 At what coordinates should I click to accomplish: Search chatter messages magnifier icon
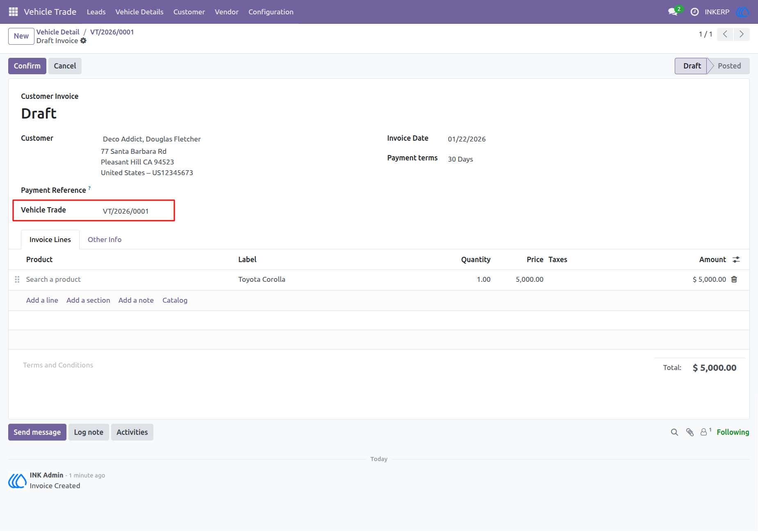coord(674,432)
